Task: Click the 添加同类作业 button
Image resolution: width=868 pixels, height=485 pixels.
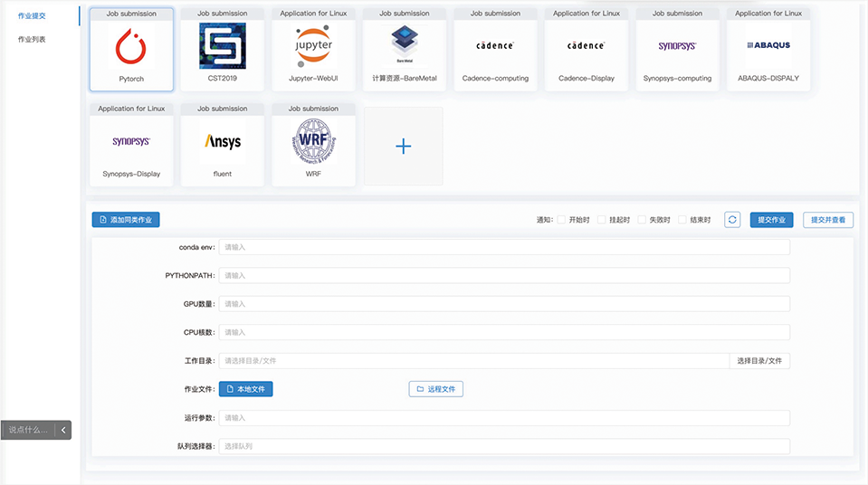Action: tap(126, 220)
